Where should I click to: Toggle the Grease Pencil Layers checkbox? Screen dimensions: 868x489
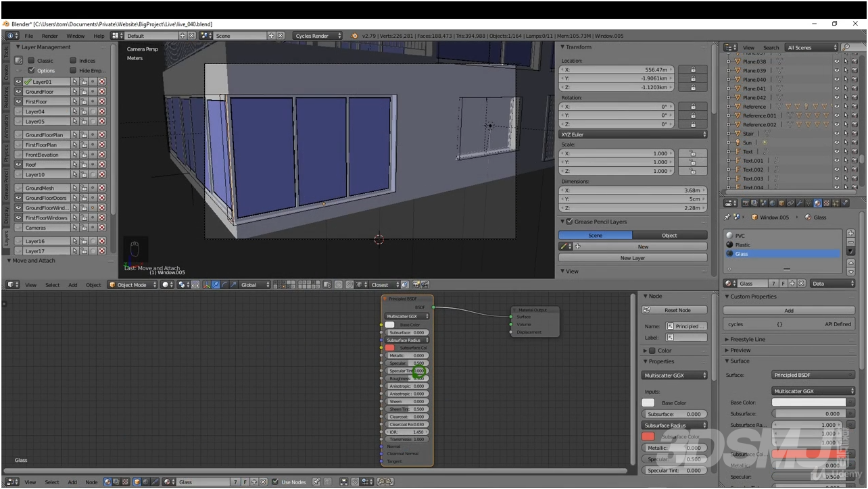tap(569, 222)
